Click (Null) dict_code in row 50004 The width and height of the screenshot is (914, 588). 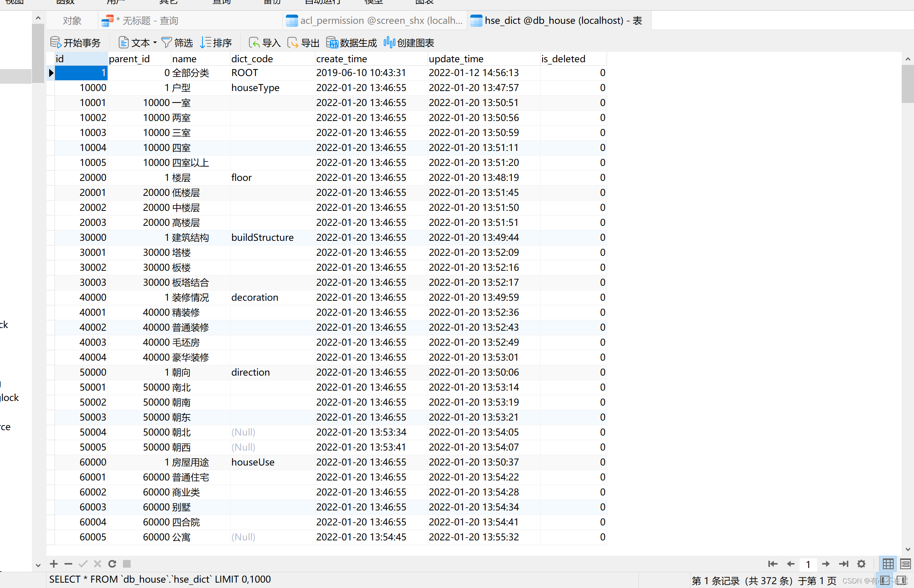pos(272,432)
